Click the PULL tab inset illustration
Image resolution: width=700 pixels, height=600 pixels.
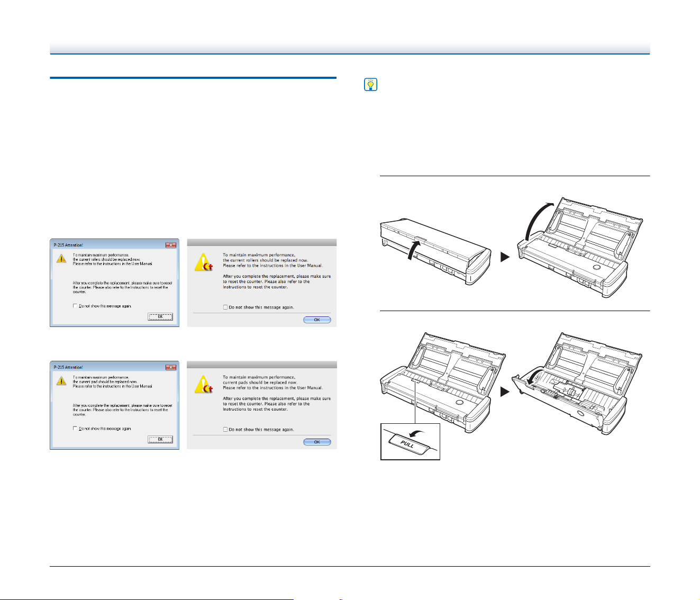[411, 441]
